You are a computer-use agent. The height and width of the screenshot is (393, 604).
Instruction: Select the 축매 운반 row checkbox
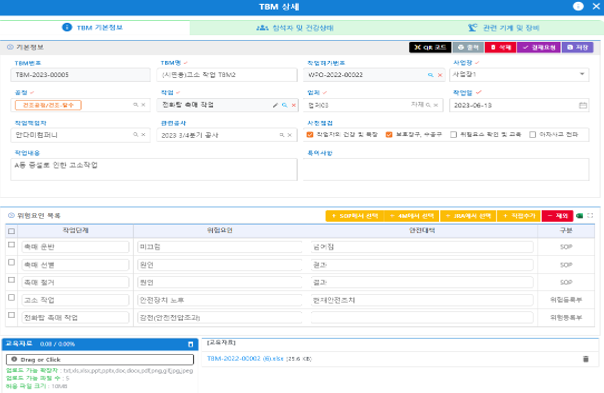(12, 245)
